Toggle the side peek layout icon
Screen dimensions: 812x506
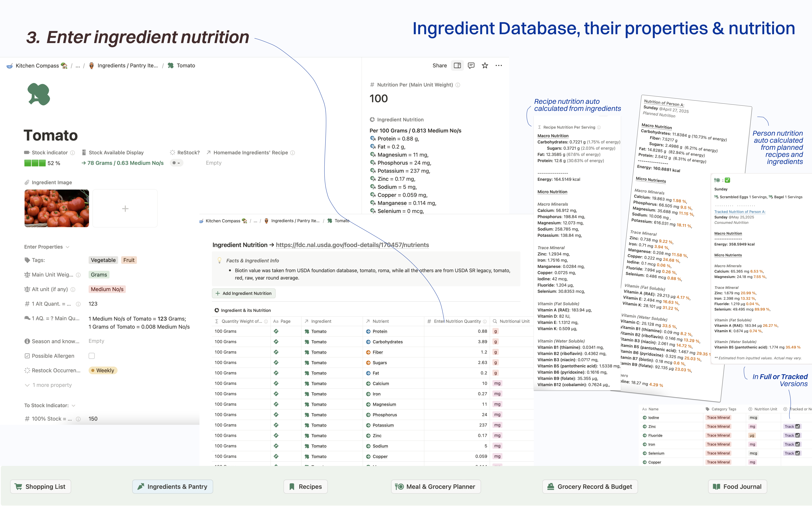pos(457,66)
